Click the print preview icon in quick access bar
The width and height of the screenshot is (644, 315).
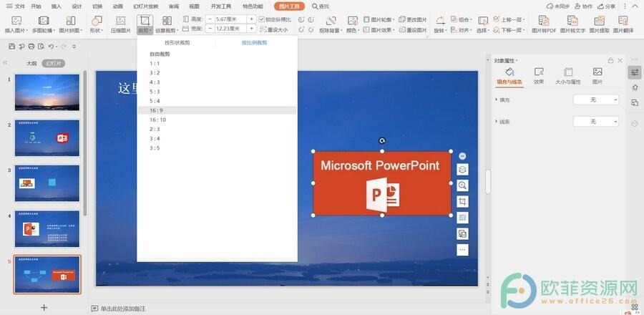pyautogui.click(x=41, y=47)
